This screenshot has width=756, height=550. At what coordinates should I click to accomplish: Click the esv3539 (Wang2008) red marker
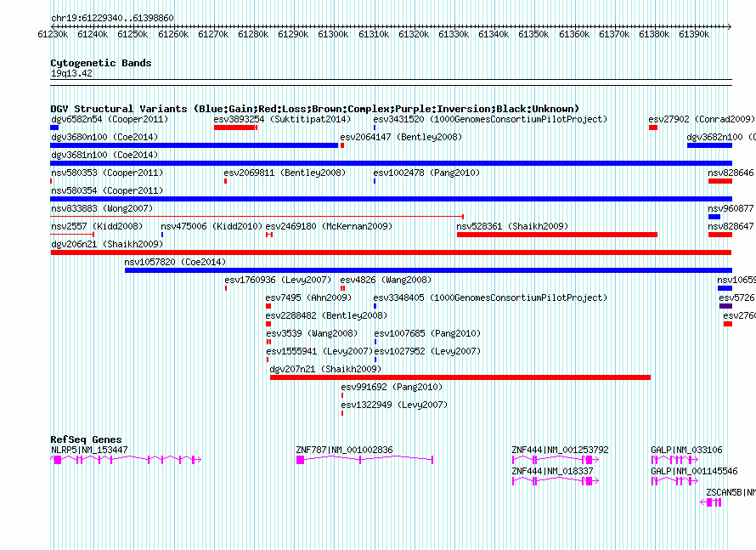point(268,342)
